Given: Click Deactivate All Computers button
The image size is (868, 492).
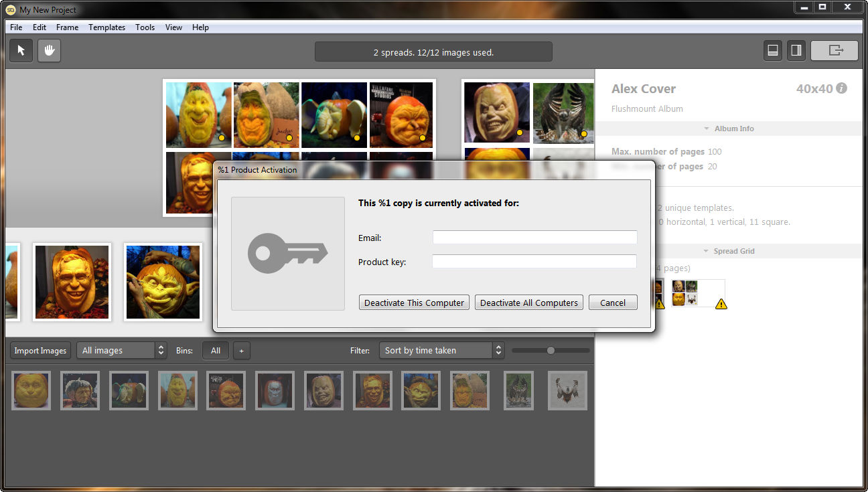Looking at the screenshot, I should [x=528, y=303].
